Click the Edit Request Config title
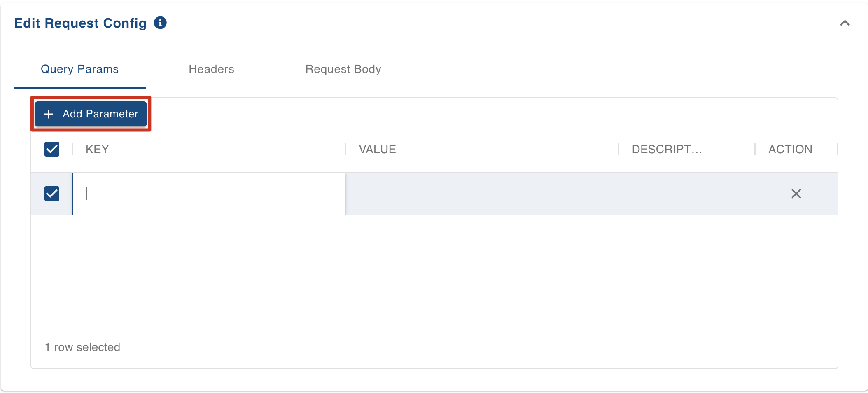868x393 pixels. [80, 23]
